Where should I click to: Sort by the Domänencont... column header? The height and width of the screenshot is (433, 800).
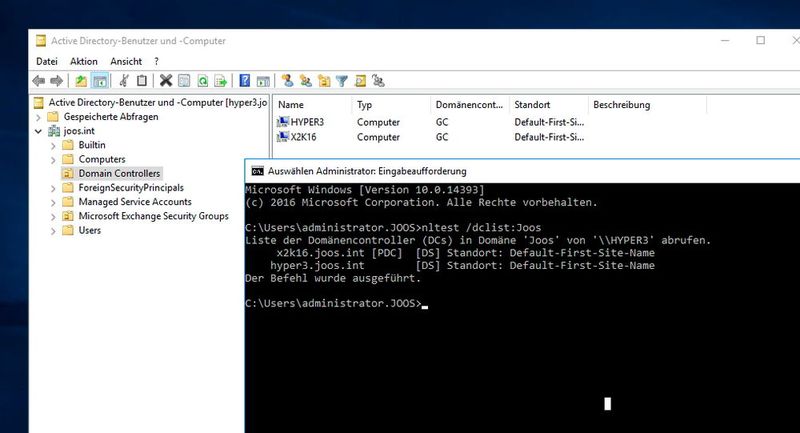469,105
